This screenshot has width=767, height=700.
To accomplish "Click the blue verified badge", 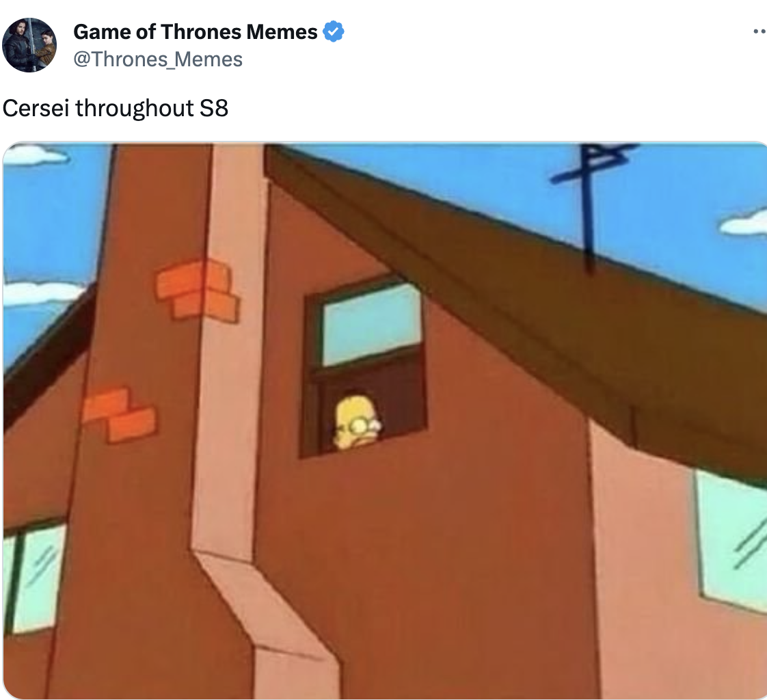I will click(333, 32).
